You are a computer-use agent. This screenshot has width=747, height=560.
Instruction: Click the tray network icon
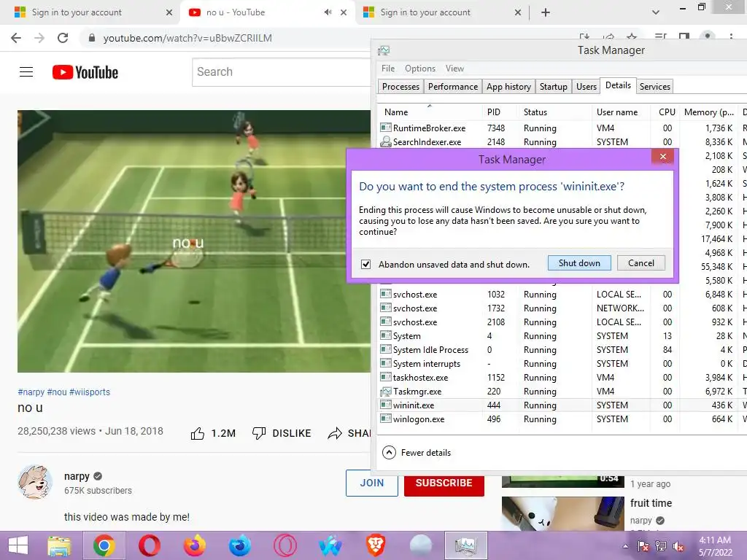coord(661,546)
